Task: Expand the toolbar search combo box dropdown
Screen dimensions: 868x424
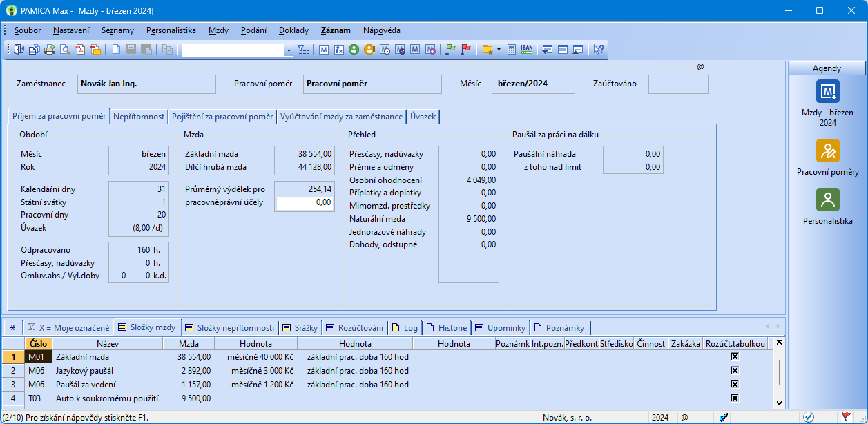Action: click(289, 50)
